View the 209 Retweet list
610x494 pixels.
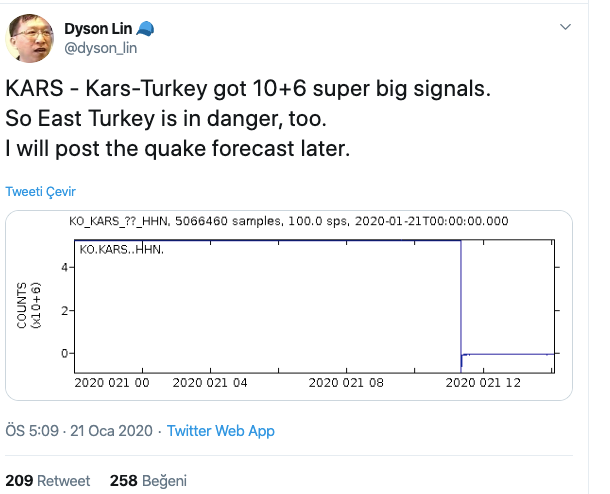tap(47, 480)
